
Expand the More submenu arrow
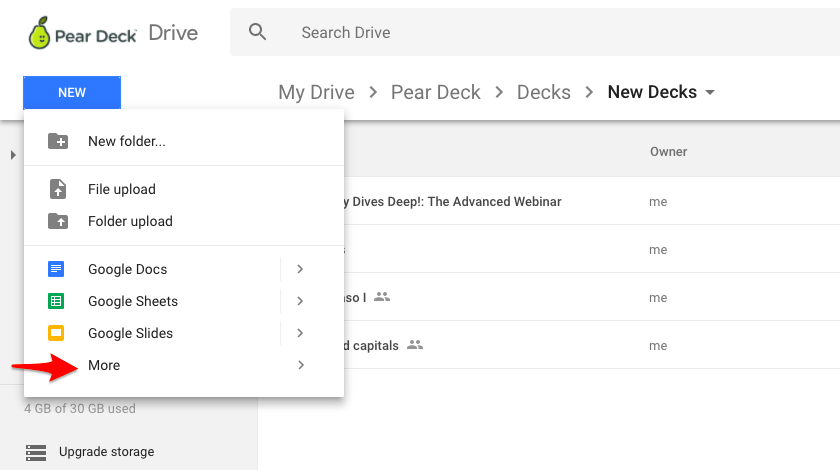click(301, 365)
